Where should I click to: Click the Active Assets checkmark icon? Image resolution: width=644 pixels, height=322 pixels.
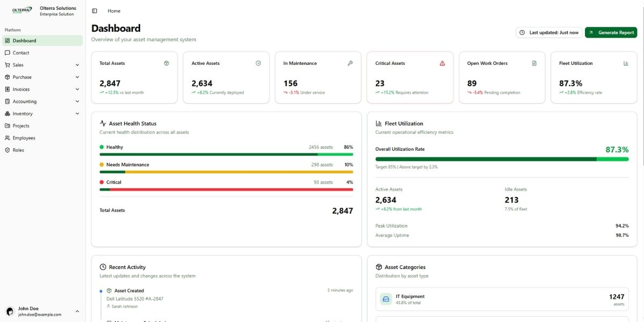click(258, 63)
